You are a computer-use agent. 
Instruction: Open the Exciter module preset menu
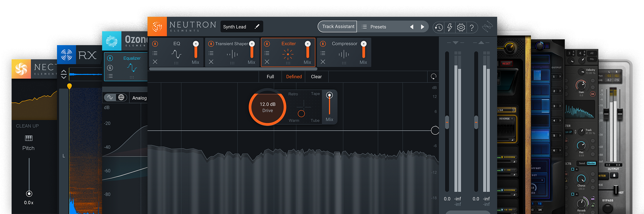tap(267, 53)
